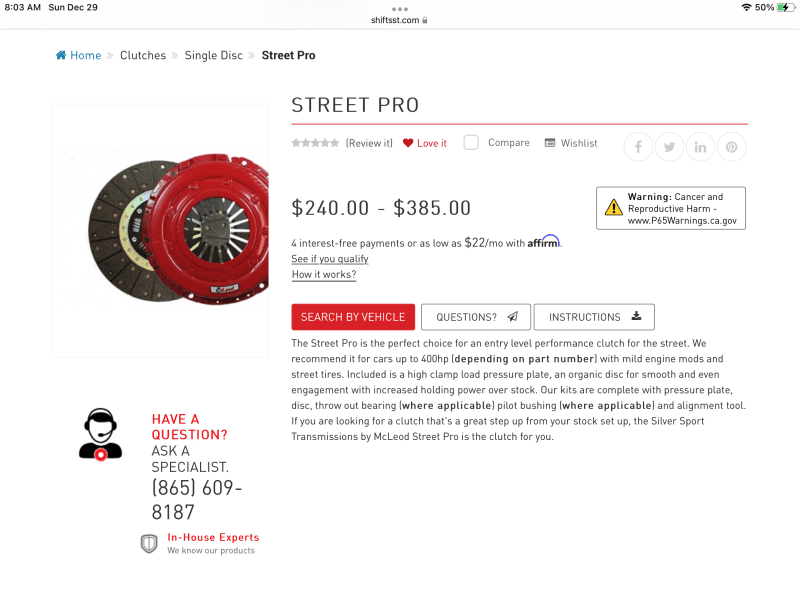Click the Twitter share icon

[x=669, y=147]
